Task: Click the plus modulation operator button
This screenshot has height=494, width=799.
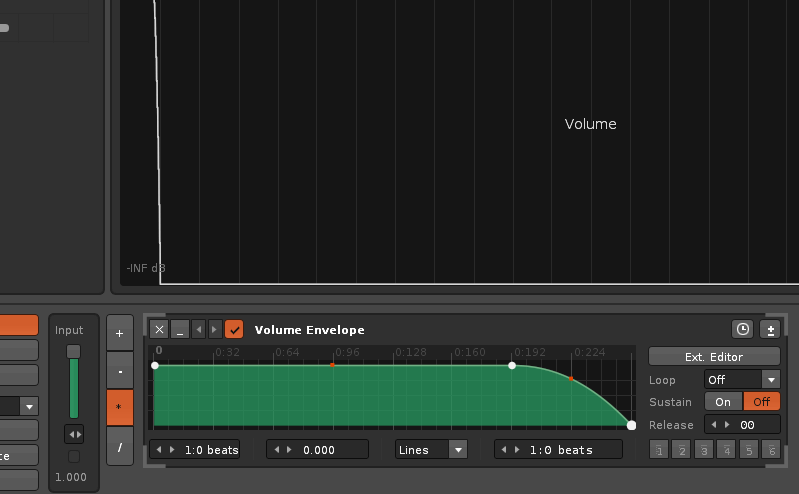Action: point(120,333)
